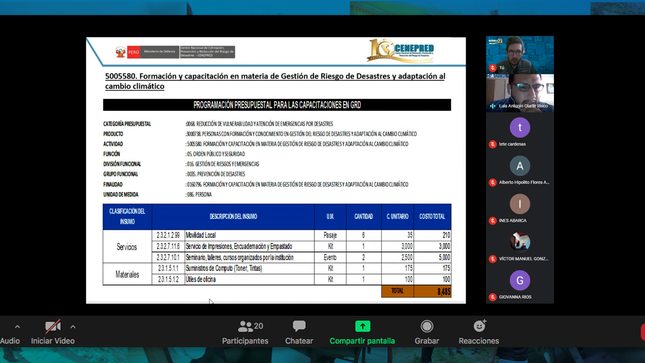645x363 pixels.
Task: Select the purple 't' participant avatar
Action: [x=520, y=128]
